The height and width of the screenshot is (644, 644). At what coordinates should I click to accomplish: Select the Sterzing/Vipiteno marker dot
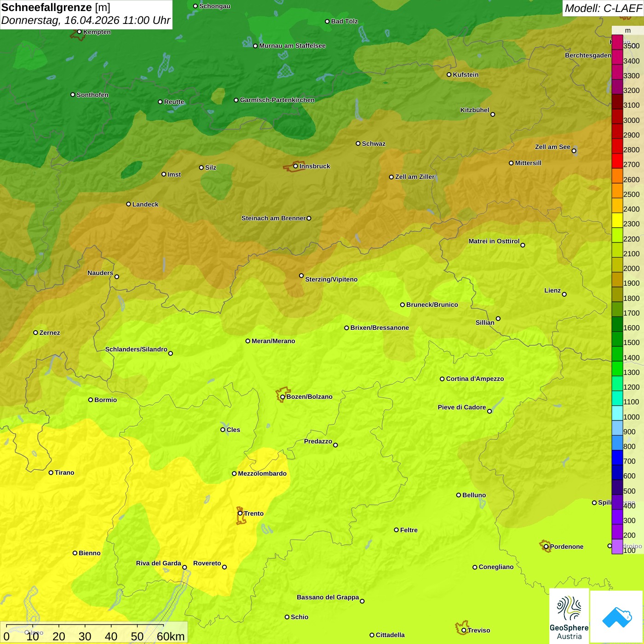click(301, 276)
